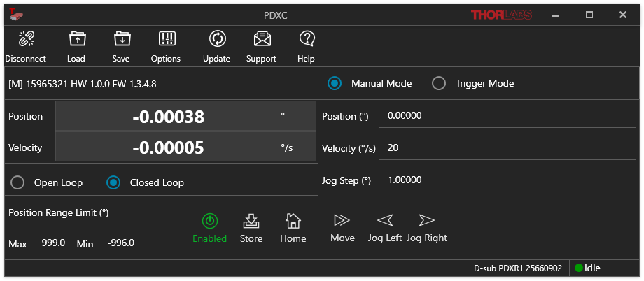Click D-sub PDXR1 25660902 status text
The height and width of the screenshot is (281, 644).
pyautogui.click(x=518, y=268)
